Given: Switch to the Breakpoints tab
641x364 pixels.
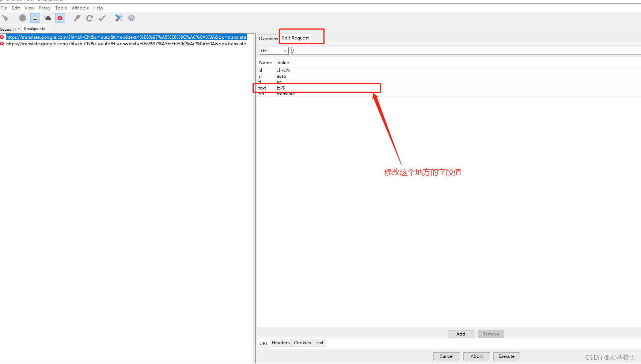Looking at the screenshot, I should (34, 29).
